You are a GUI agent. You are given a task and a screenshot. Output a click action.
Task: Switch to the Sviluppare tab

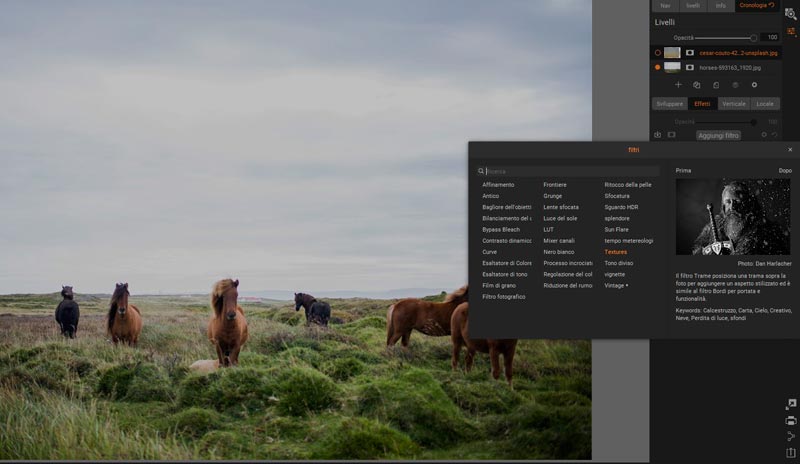[668, 103]
